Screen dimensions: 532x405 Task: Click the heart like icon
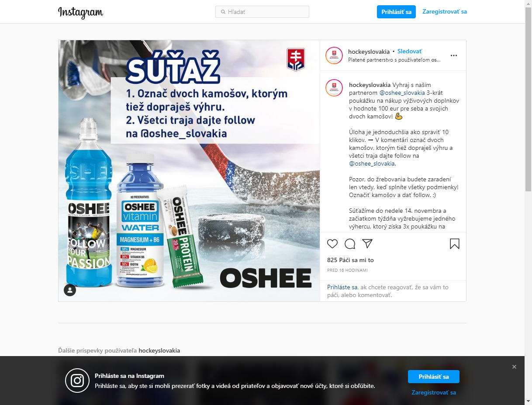(332, 244)
